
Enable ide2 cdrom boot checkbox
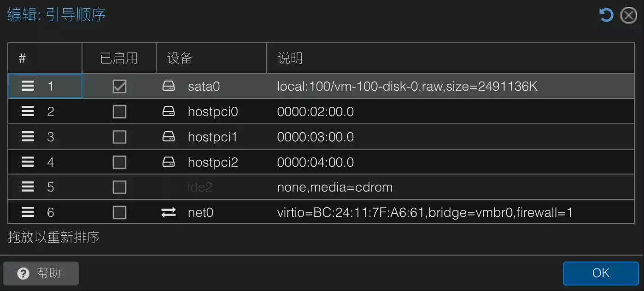coord(119,187)
